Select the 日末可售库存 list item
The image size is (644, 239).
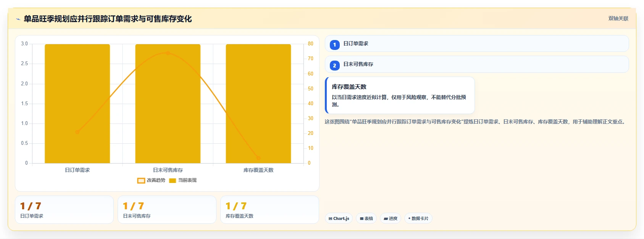click(x=477, y=64)
